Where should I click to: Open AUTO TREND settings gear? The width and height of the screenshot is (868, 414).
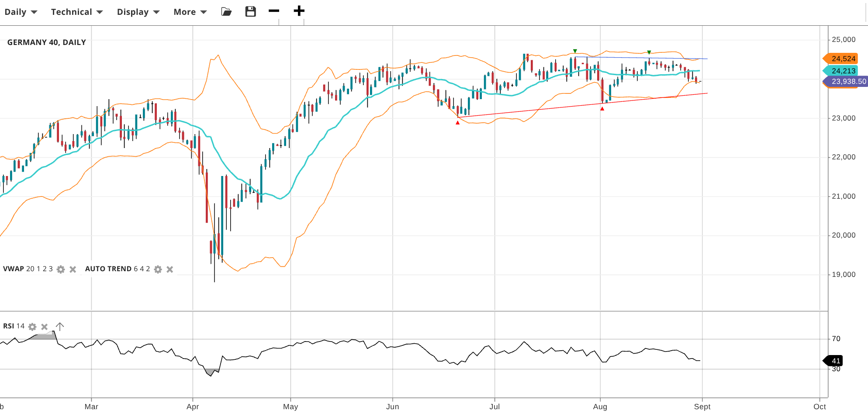tap(158, 269)
